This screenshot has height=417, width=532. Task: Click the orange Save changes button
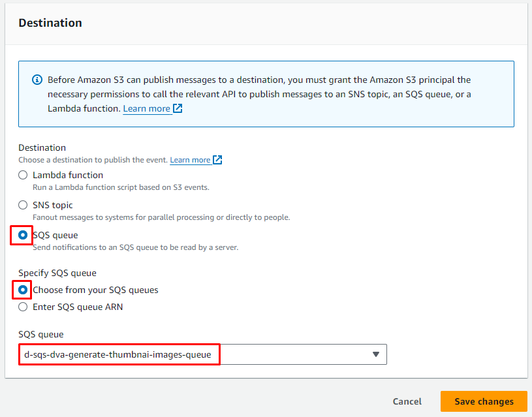(484, 401)
